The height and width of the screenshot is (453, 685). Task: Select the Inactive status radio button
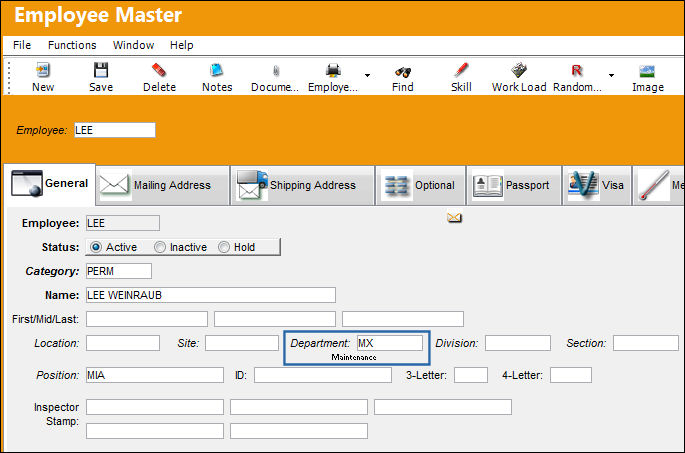(160, 247)
